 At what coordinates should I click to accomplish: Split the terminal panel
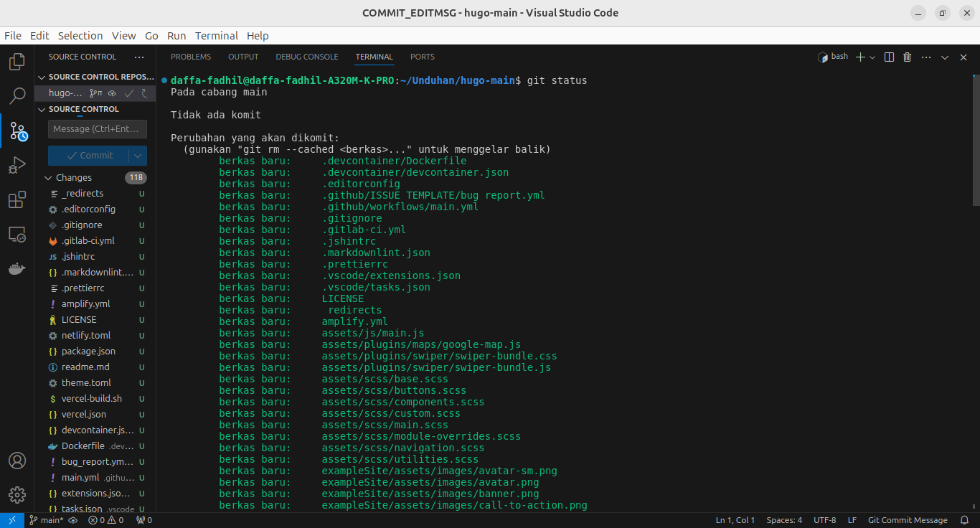[x=889, y=57]
